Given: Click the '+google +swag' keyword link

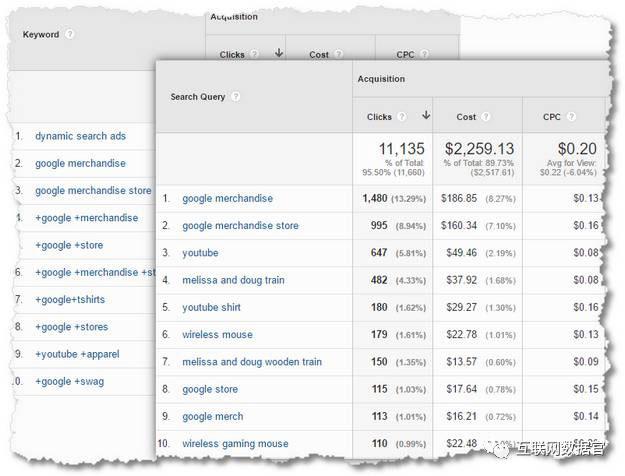Looking at the screenshot, I should click(68, 381).
